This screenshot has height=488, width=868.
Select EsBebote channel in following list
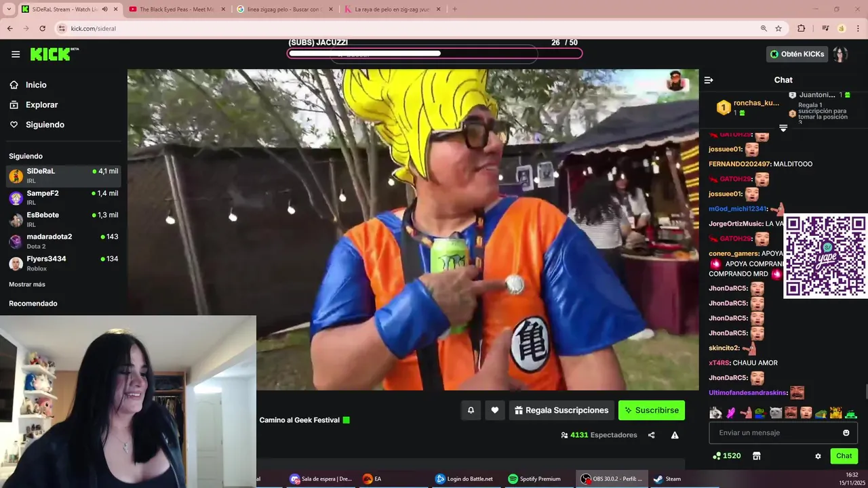pyautogui.click(x=64, y=220)
